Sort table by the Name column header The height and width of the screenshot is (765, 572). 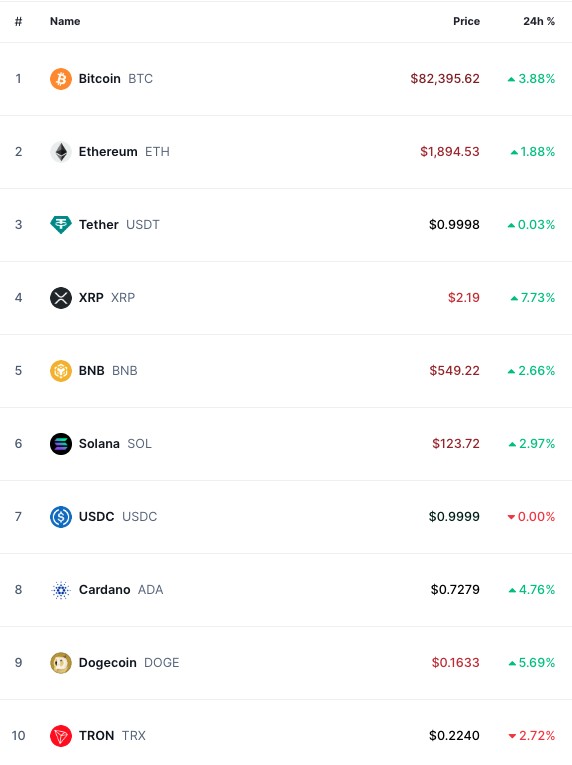(x=65, y=21)
